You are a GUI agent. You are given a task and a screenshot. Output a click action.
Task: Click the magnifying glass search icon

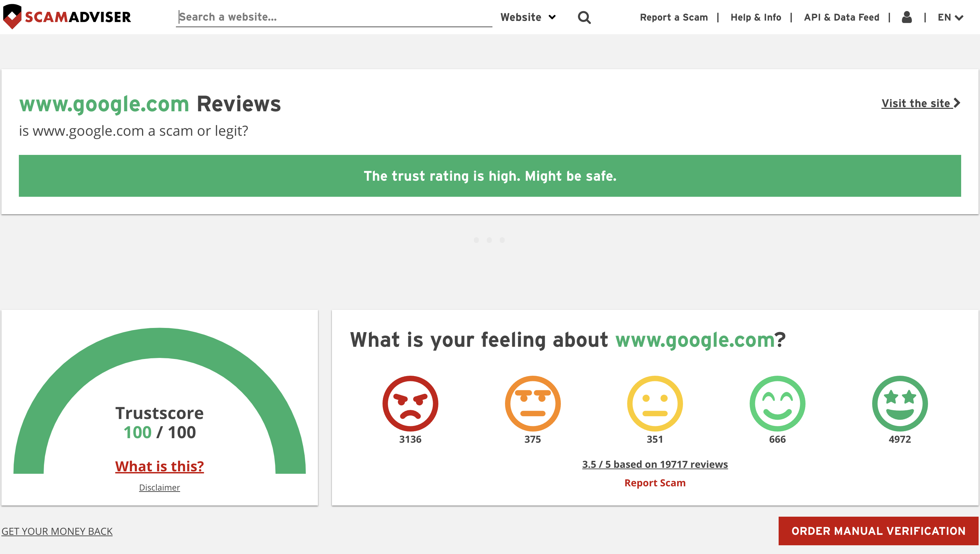584,17
